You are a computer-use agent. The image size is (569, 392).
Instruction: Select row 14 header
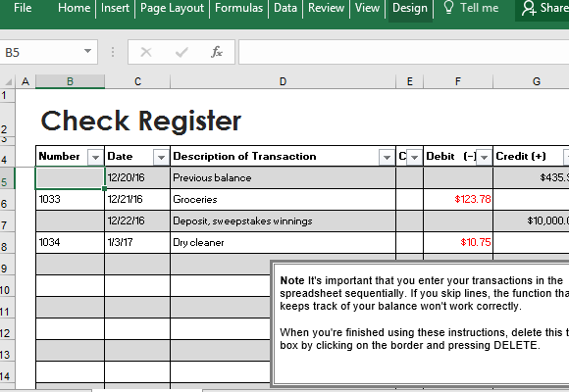[7, 372]
